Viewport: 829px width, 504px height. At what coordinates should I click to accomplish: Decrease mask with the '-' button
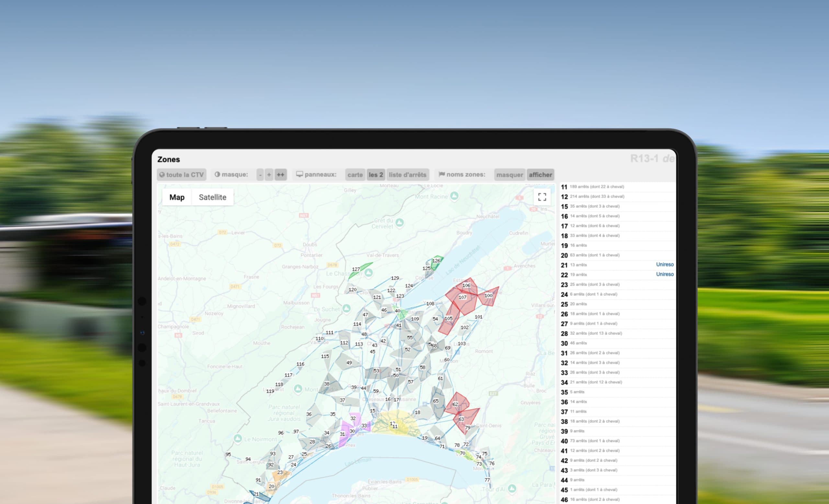(260, 175)
